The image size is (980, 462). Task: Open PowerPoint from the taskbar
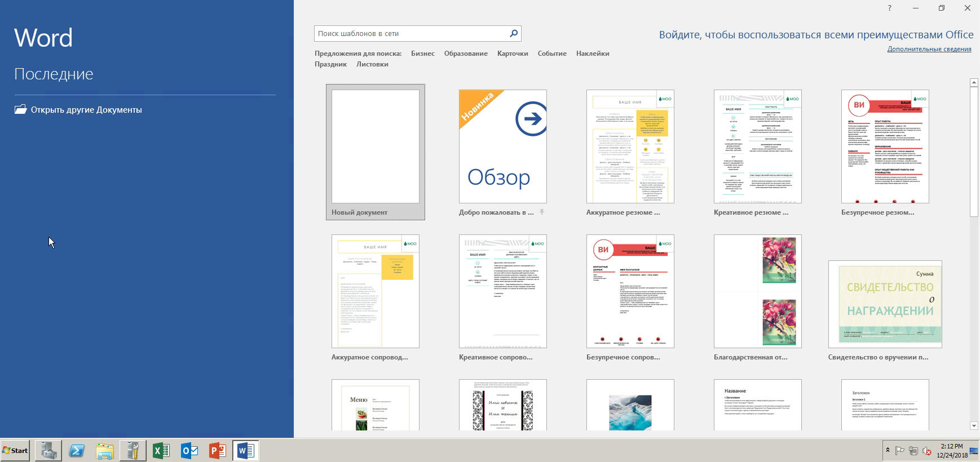218,451
